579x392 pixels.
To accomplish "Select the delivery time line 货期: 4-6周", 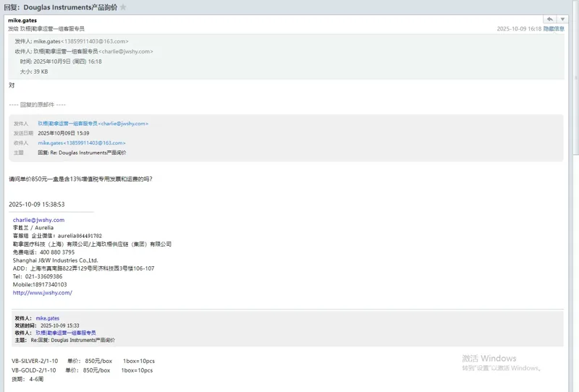I will (x=28, y=379).
